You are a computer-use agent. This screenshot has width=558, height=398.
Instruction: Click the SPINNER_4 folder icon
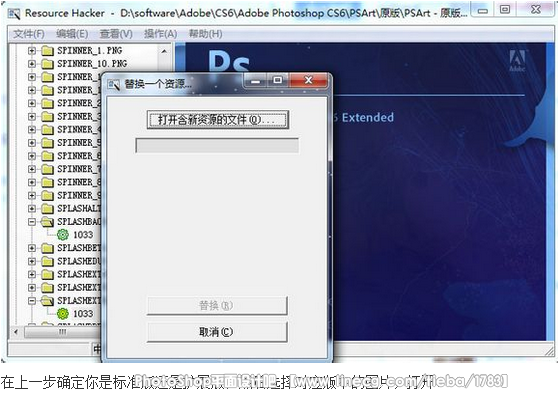pyautogui.click(x=47, y=130)
